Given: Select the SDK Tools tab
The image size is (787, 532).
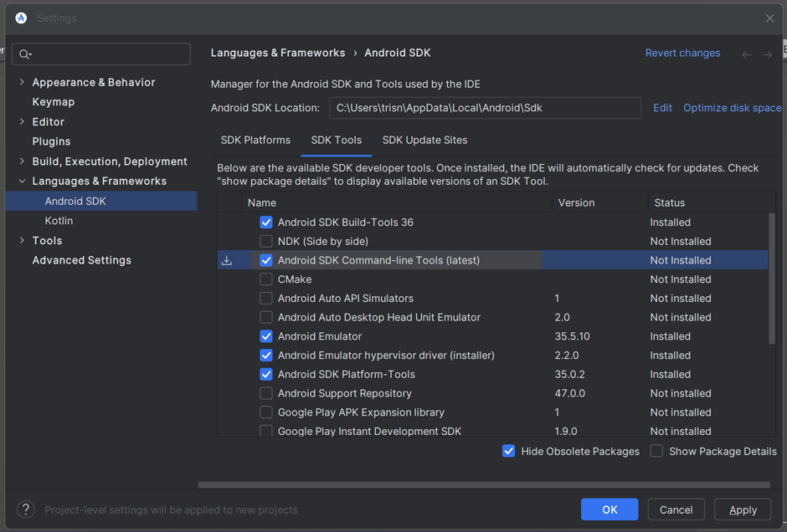Looking at the screenshot, I should 337,141.
